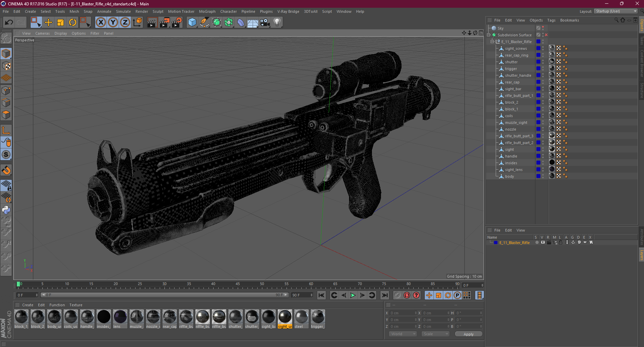Go to start of animation
The height and width of the screenshot is (347, 644).
[321, 295]
